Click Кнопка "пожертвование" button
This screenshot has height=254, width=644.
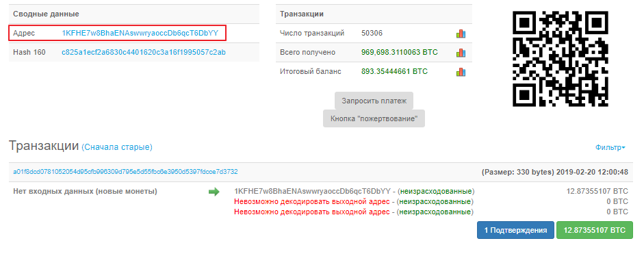pos(374,118)
